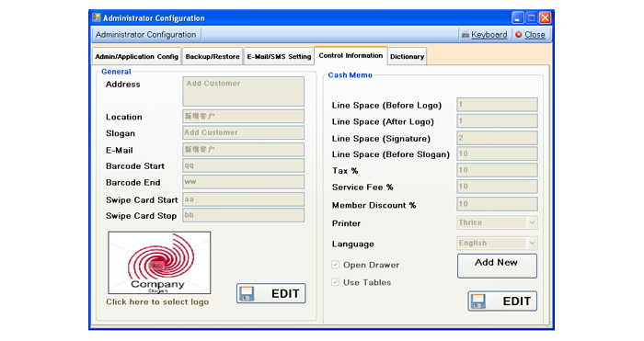
Task: Click the Member Discount % field
Action: click(x=497, y=204)
